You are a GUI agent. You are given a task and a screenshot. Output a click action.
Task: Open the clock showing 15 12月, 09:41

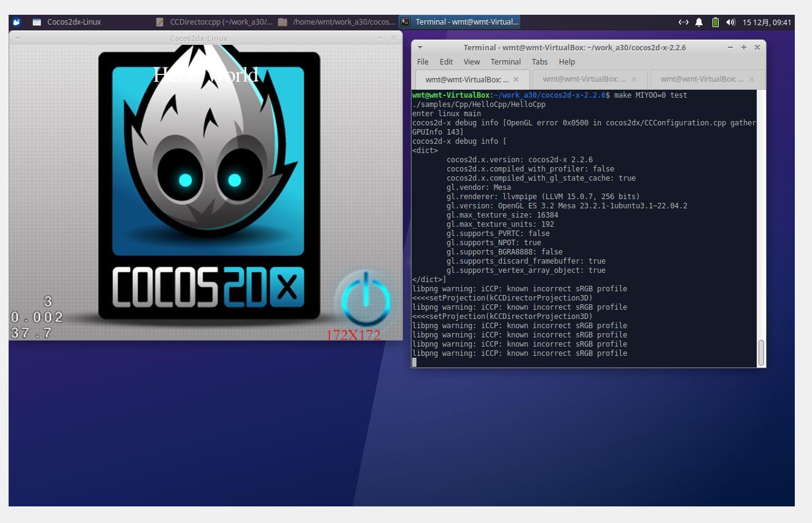click(x=767, y=22)
